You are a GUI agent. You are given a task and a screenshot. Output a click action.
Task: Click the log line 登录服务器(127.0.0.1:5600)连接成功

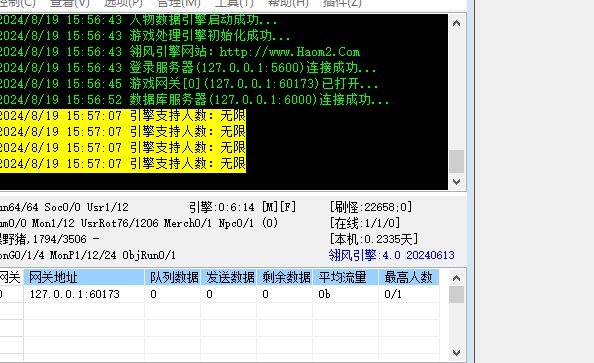(188, 67)
